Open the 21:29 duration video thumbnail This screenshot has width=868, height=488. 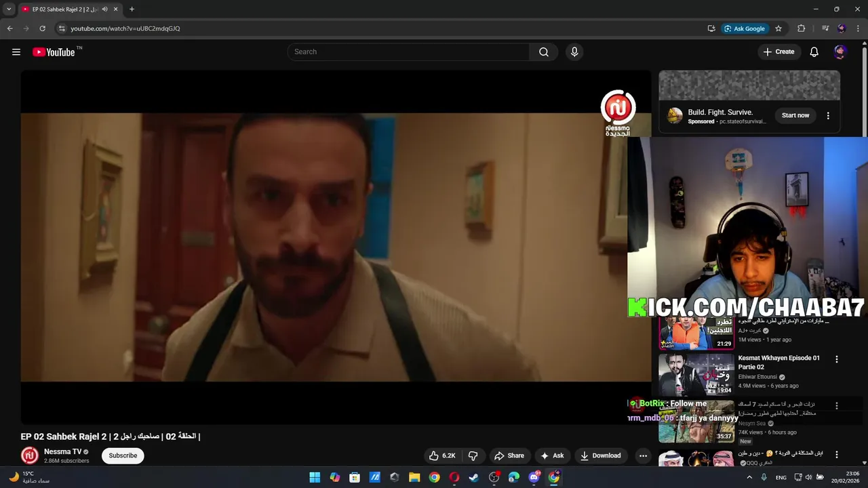696,332
